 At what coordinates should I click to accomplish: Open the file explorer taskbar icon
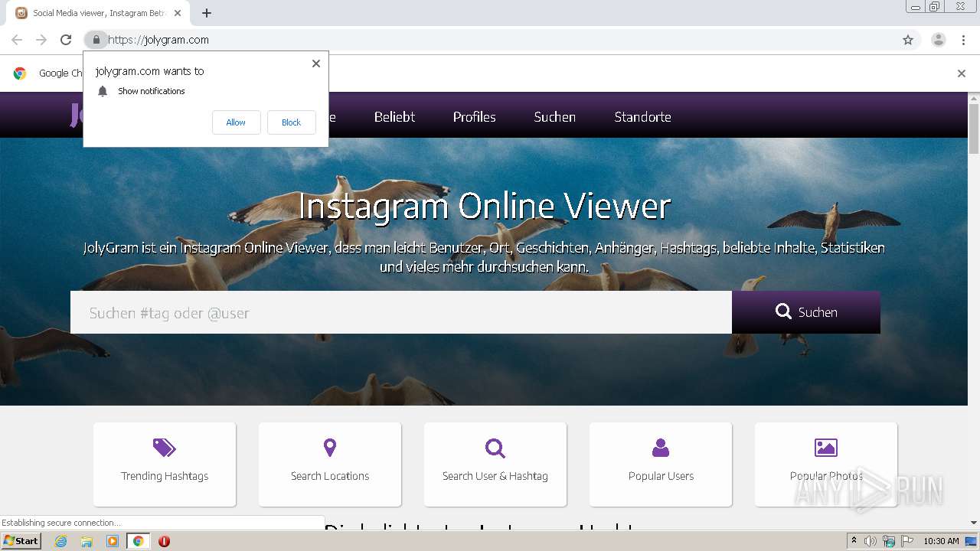coord(87,541)
